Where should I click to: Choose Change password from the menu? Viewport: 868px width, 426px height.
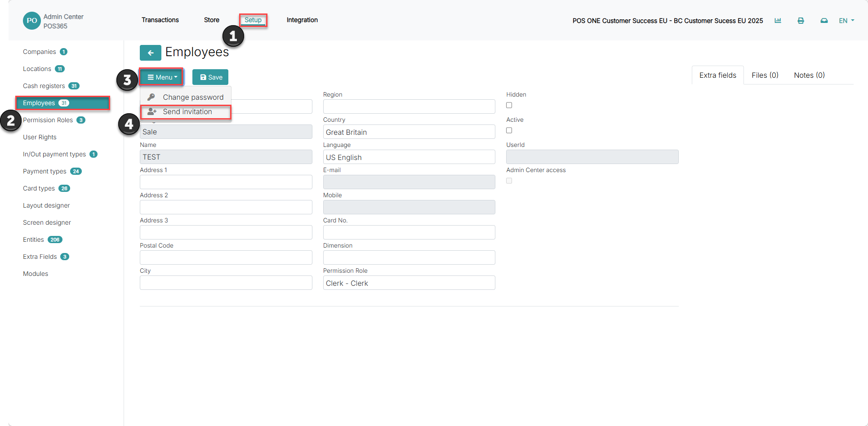click(186, 97)
